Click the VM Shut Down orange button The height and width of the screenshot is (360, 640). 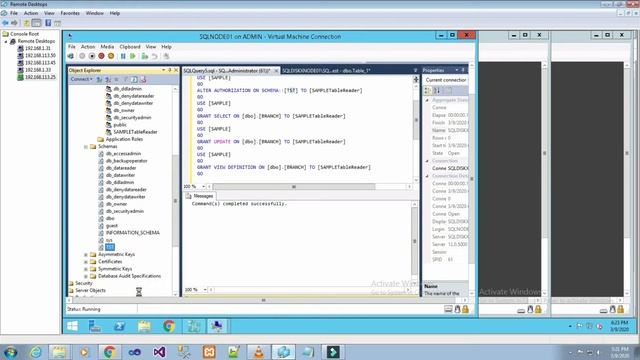(x=111, y=56)
